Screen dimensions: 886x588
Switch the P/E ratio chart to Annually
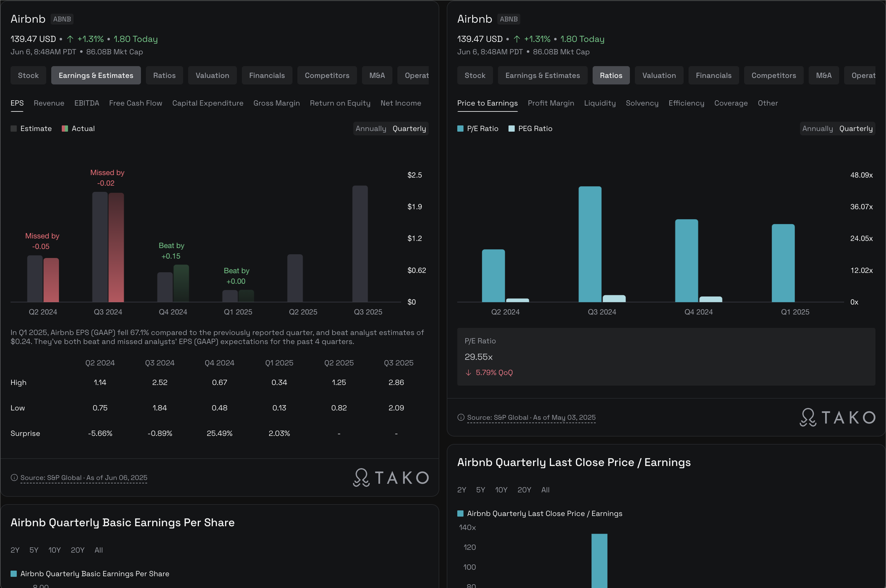pos(817,129)
